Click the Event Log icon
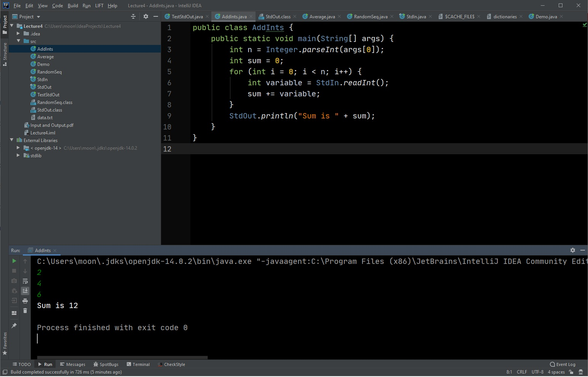The image size is (588, 377). [552, 364]
